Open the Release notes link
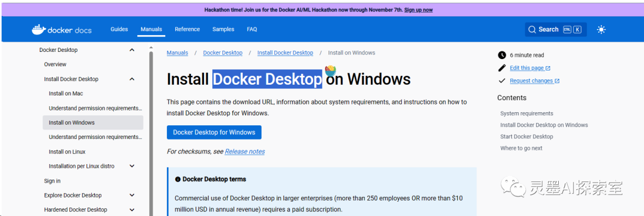Viewport: 644px width, 216px height. [x=245, y=152]
